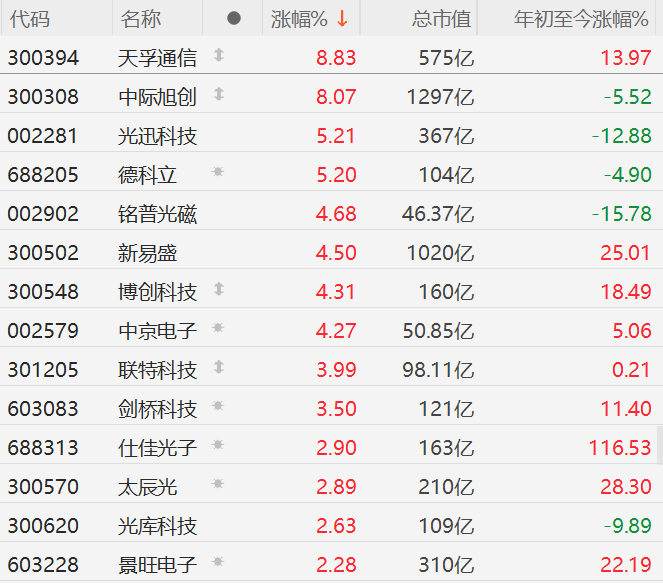Image resolution: width=663 pixels, height=583 pixels.
Task: Click the 22.19 year-to-date value
Action: (626, 565)
